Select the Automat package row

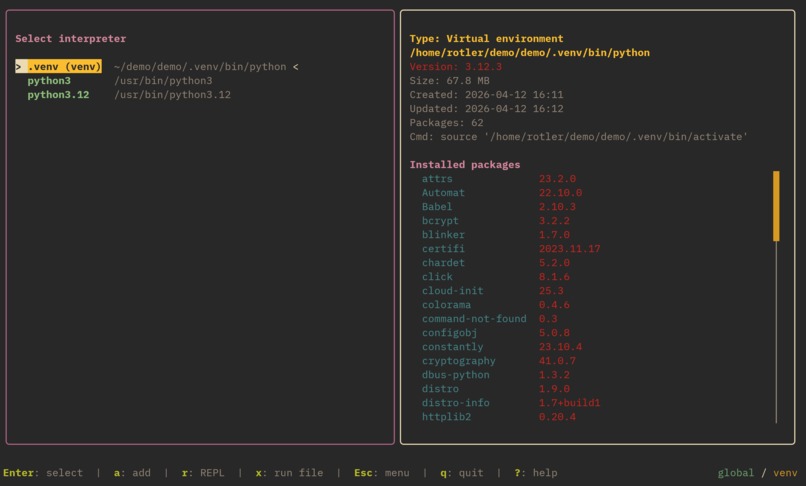(x=502, y=192)
